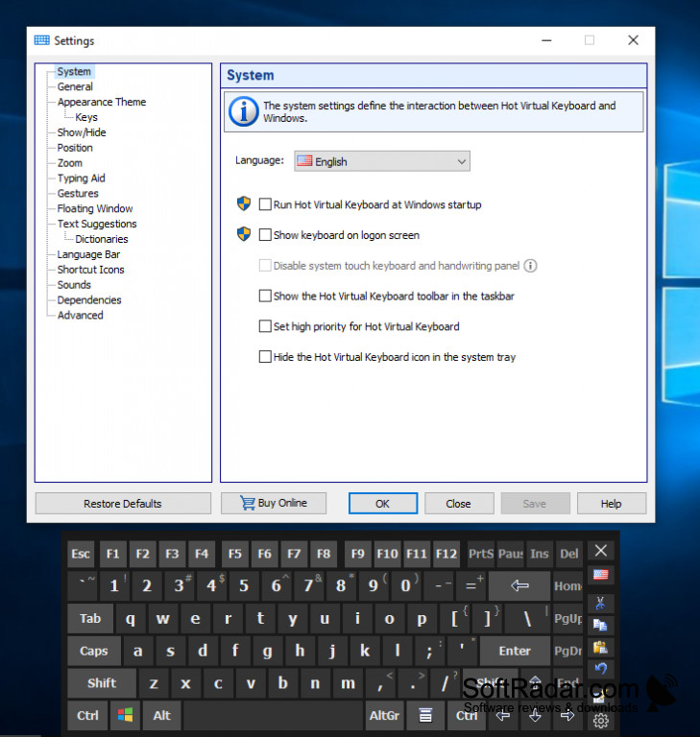Image resolution: width=700 pixels, height=737 pixels.
Task: Click the Restore Defaults button
Action: click(x=123, y=504)
